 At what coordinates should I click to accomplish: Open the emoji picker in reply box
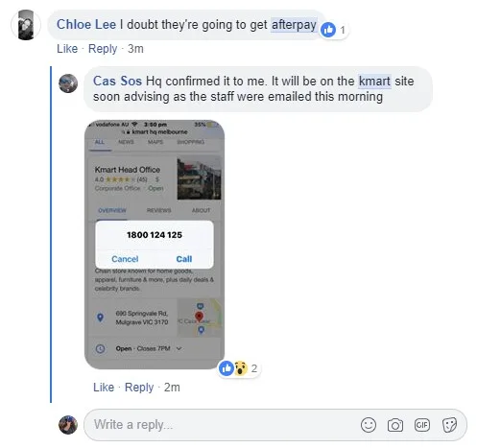tap(369, 425)
